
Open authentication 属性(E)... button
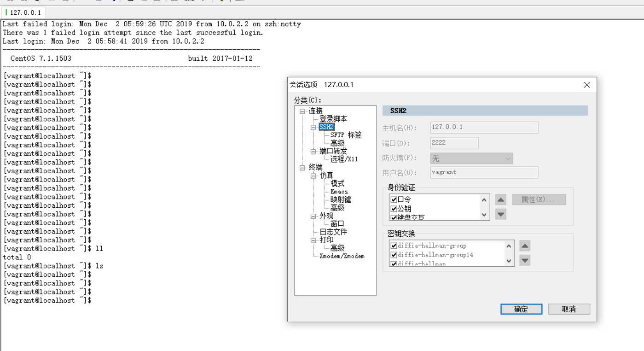pyautogui.click(x=539, y=199)
